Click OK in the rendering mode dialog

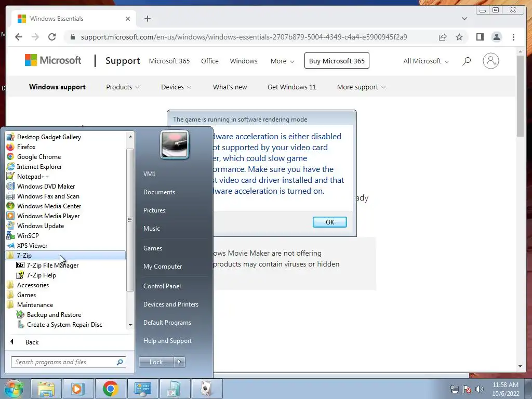329,222
